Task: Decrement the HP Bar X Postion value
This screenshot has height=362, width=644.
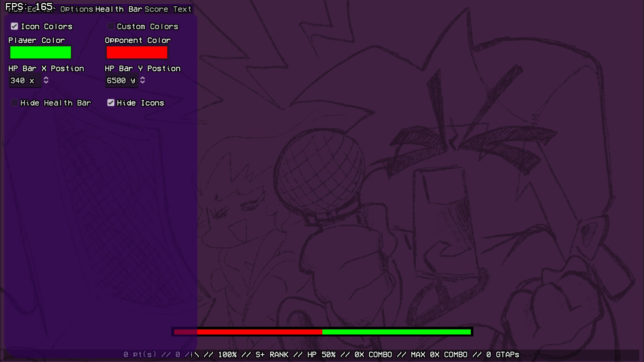Action: (46, 82)
